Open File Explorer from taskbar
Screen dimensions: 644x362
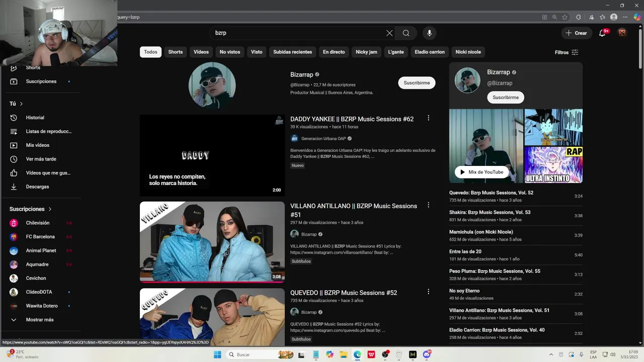coord(344,354)
